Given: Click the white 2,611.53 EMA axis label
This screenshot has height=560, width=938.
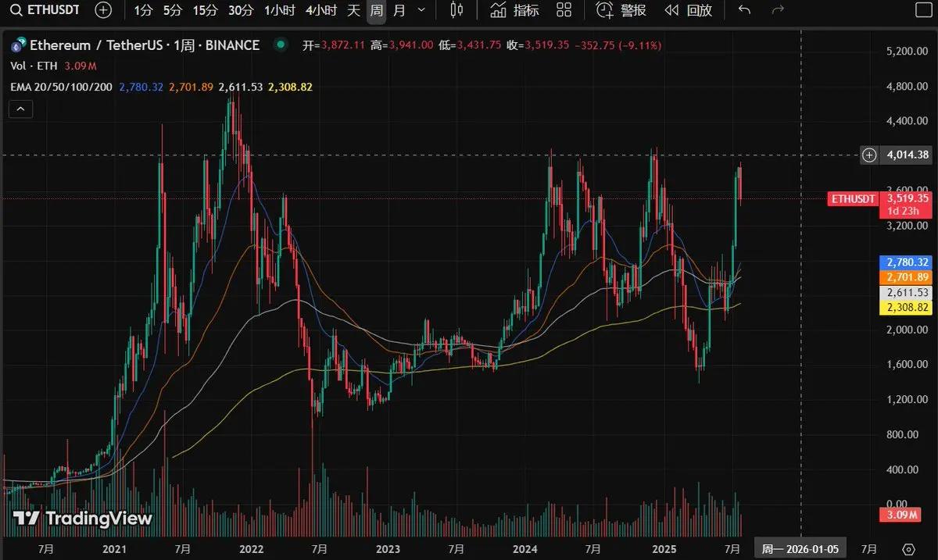Looking at the screenshot, I should (907, 292).
